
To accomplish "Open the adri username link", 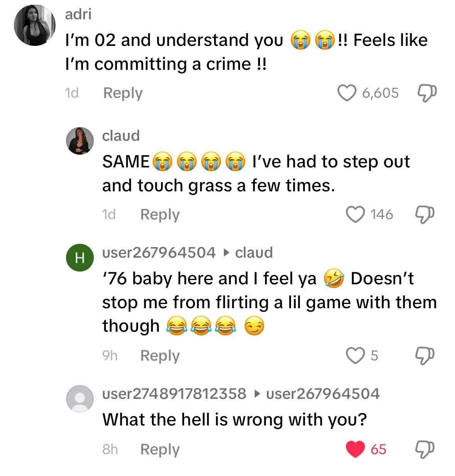I will point(78,14).
